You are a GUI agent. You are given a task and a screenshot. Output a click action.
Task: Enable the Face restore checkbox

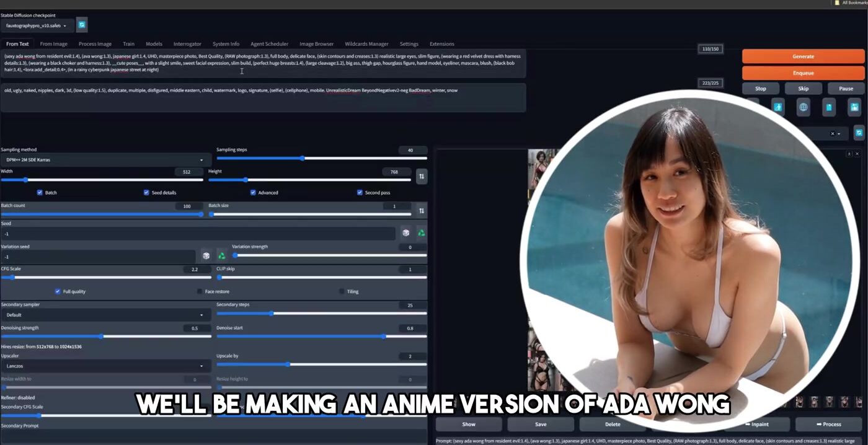click(200, 291)
